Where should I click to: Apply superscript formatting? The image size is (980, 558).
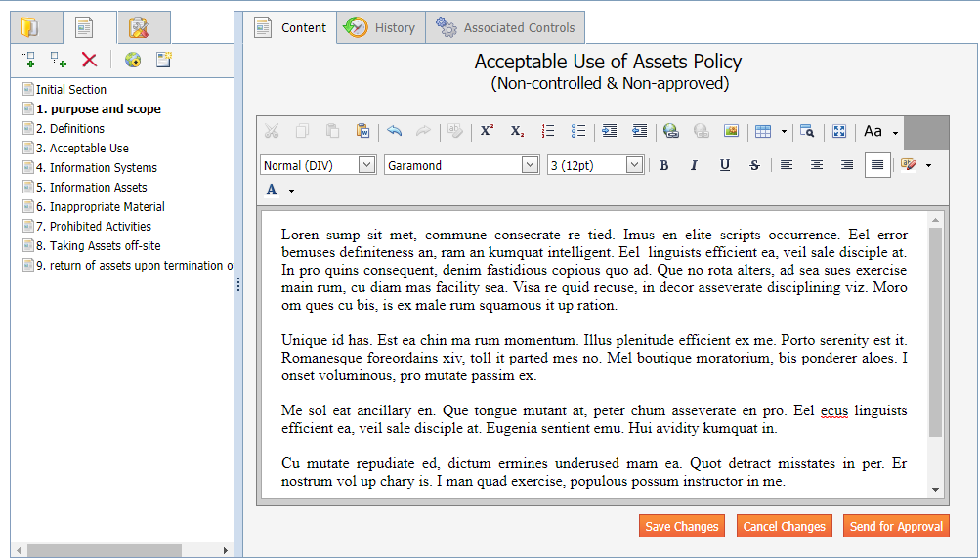[x=487, y=131]
